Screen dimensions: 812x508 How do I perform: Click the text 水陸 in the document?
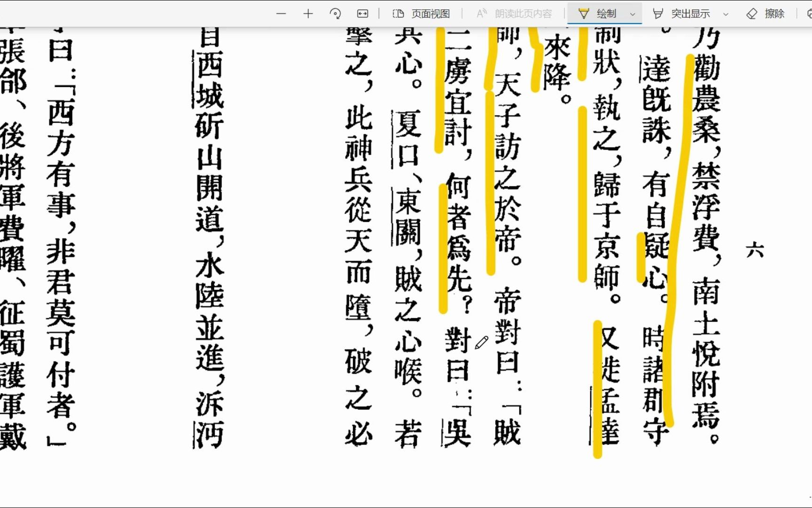point(210,280)
